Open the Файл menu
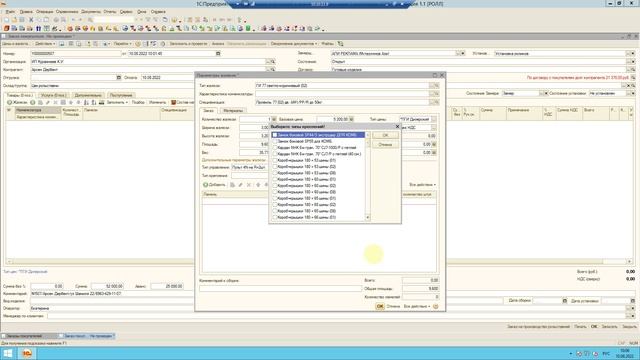640x360 pixels. [x=10, y=12]
